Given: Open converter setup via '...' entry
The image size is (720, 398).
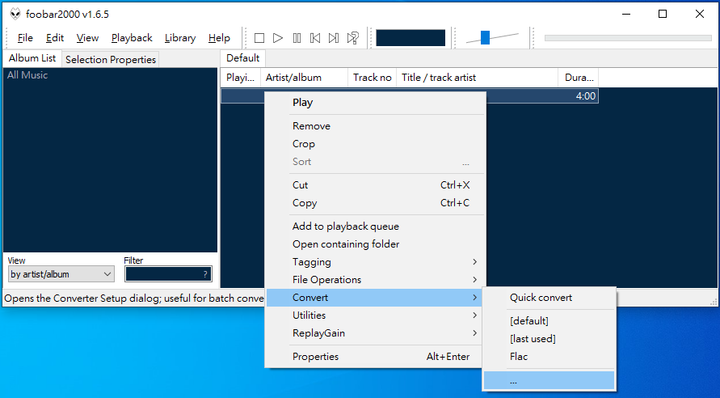Looking at the screenshot, I should point(549,381).
